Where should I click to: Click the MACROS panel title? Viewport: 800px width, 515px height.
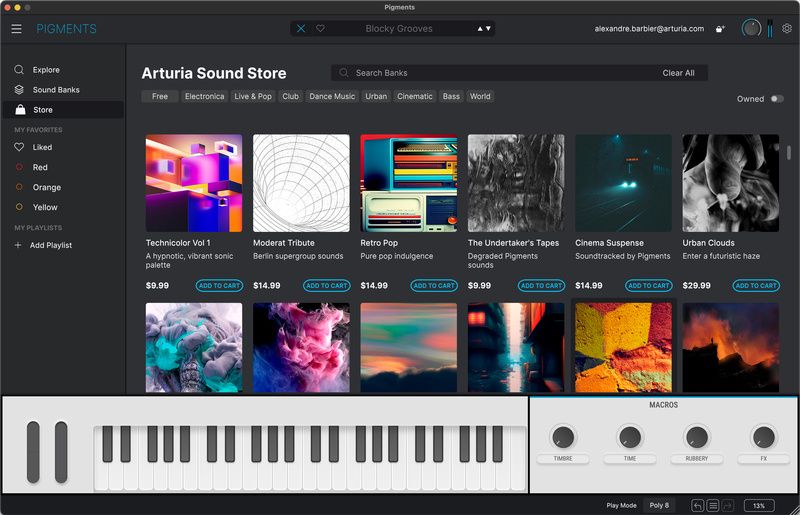click(x=663, y=405)
